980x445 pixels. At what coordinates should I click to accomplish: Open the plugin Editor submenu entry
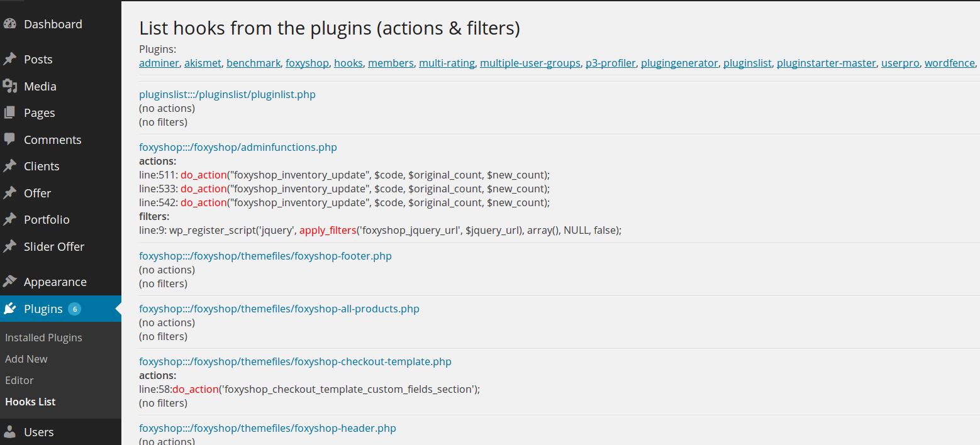pos(19,380)
